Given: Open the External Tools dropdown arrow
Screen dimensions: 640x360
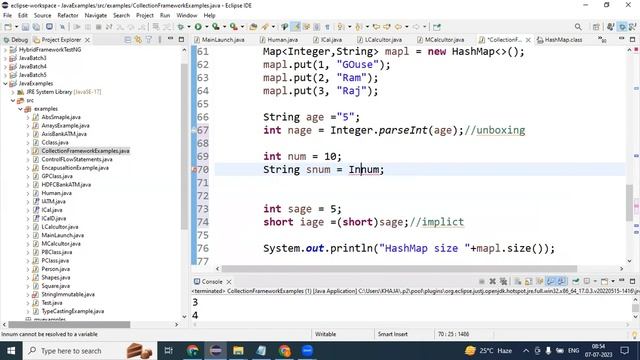Looking at the screenshot, I should tap(242, 27).
